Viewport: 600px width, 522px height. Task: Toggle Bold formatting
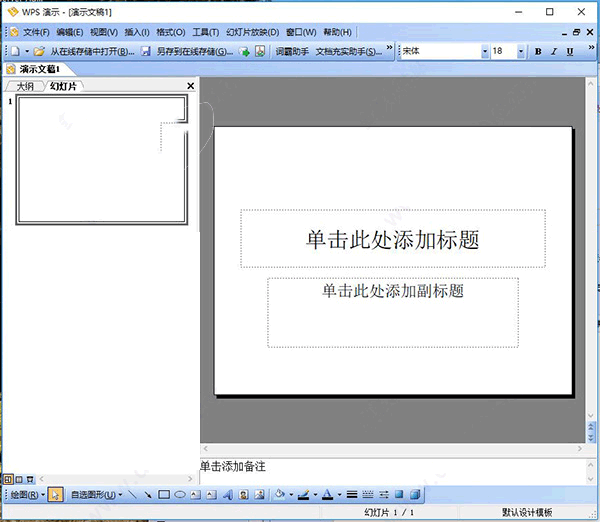coord(538,51)
